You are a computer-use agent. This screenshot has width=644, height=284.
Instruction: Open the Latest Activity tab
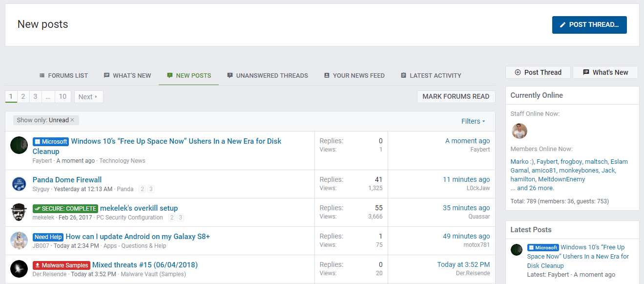pos(431,76)
